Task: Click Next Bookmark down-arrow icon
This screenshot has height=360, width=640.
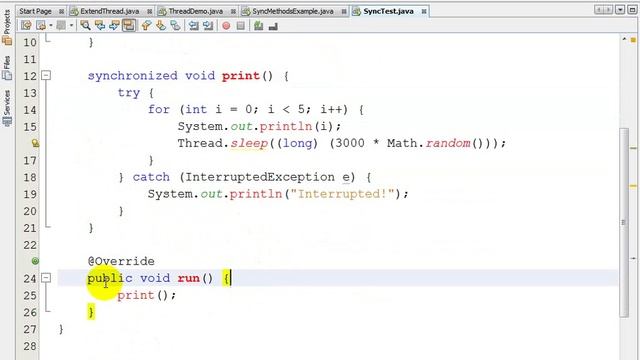Action: pos(161,26)
